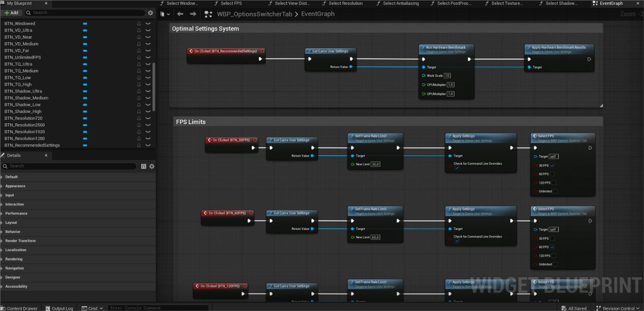Click the console command input field

point(158,308)
